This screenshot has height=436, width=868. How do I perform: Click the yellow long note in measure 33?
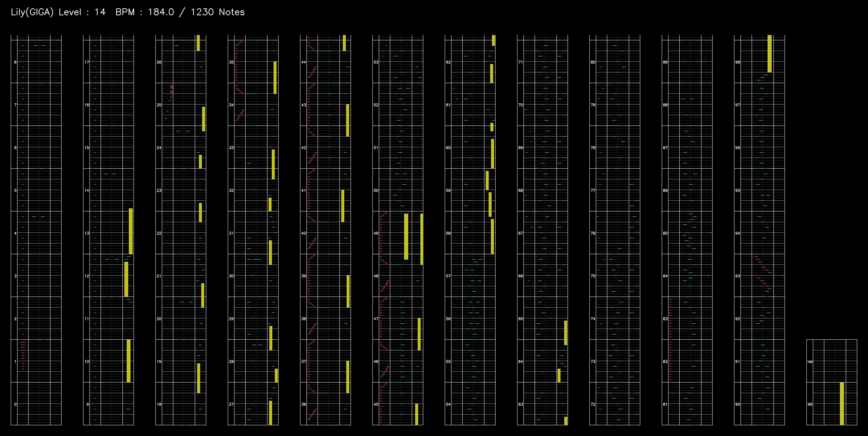(x=273, y=164)
